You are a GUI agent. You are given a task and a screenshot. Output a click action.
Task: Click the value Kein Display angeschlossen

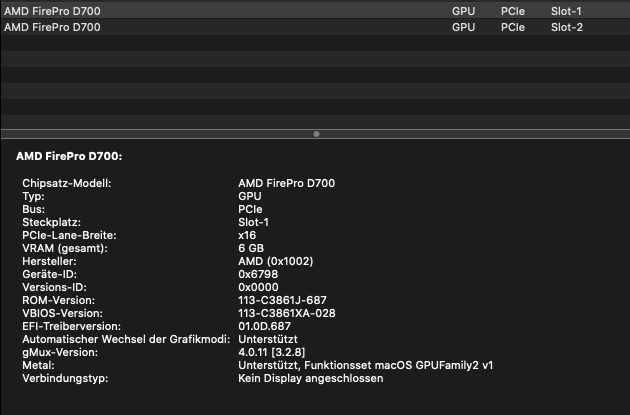click(311, 378)
